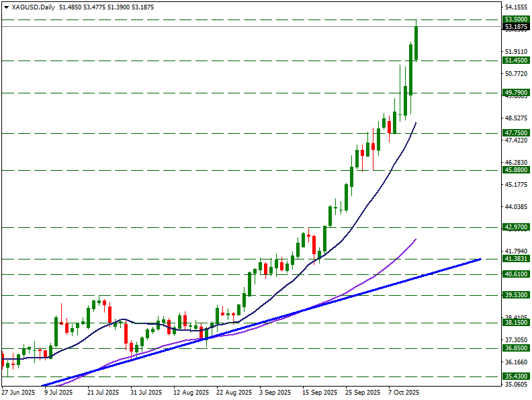This screenshot has height=400, width=532.
Task: Select the 42.9700 level price label
Action: 515,227
